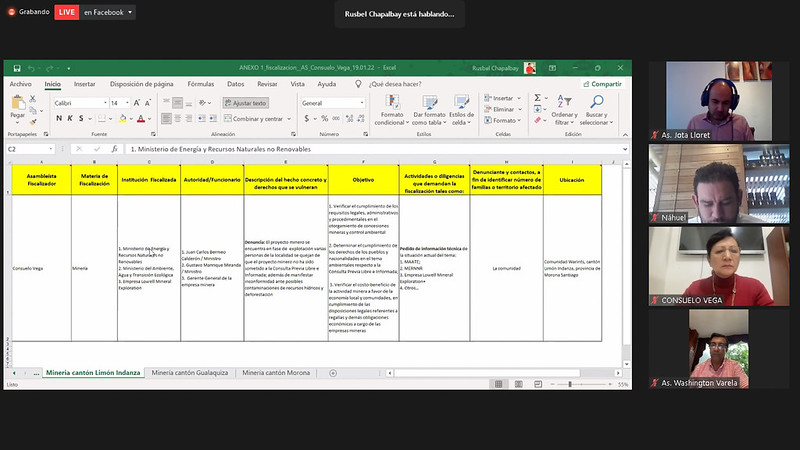This screenshot has height=450, width=800.
Task: Increase the cell indent
Action: coord(213,118)
